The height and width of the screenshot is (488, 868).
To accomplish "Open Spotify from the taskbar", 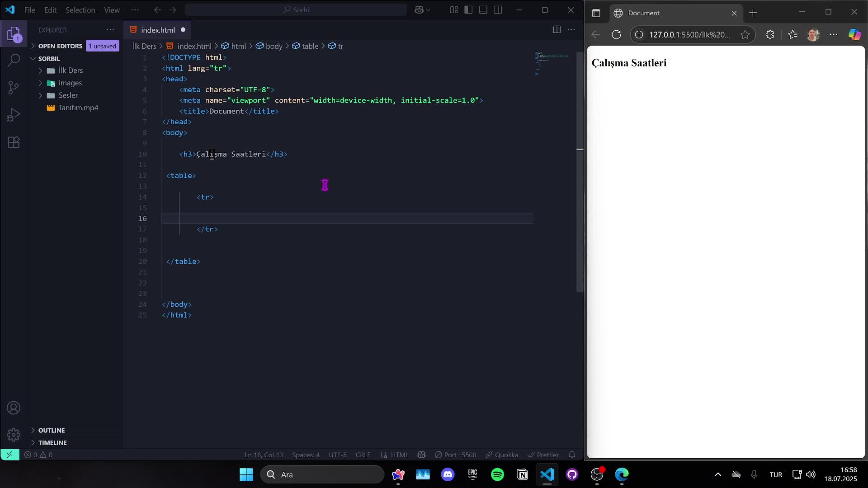I will 497,474.
